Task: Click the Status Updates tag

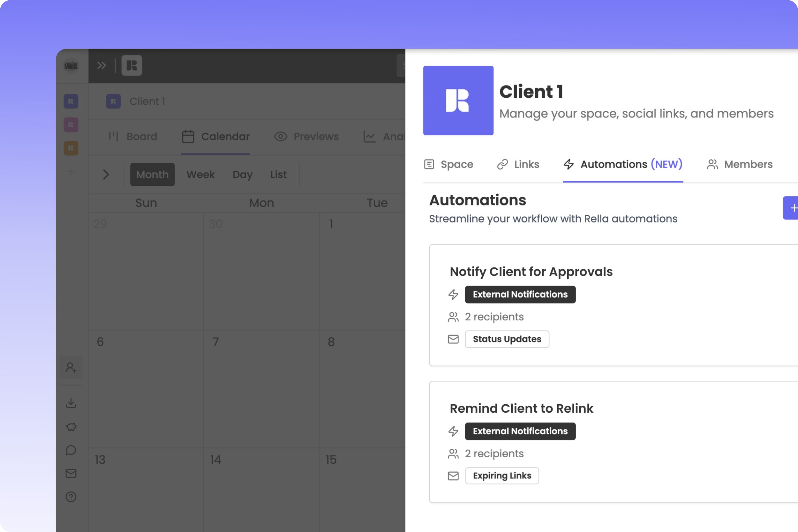Action: tap(507, 339)
